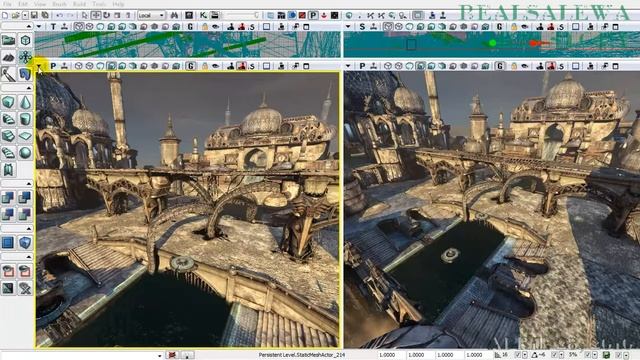Open the Kismet editor (K icon)
The image size is (640, 360).
tap(203, 16)
